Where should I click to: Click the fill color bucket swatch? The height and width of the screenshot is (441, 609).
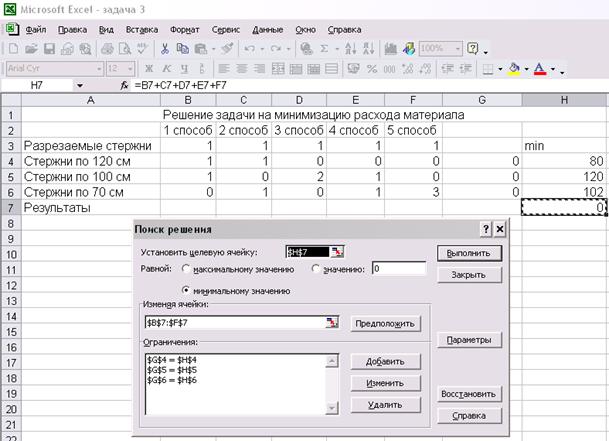pos(513,69)
